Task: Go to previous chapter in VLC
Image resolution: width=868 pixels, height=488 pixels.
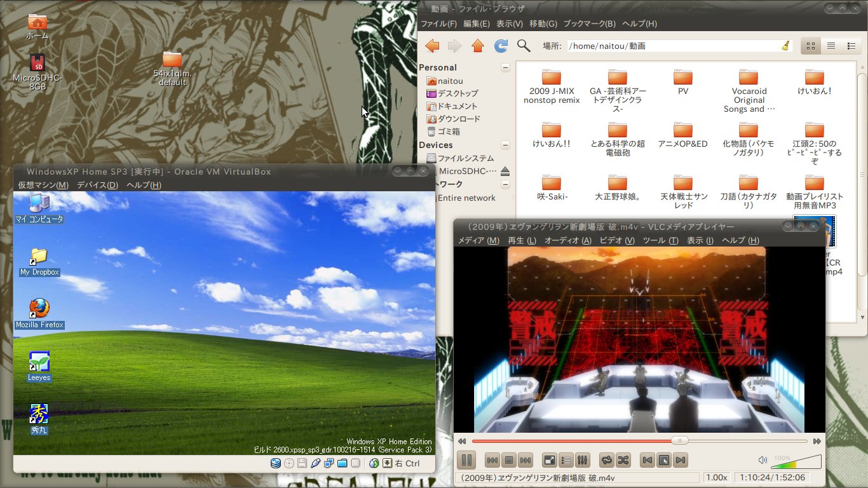Action: (648, 460)
